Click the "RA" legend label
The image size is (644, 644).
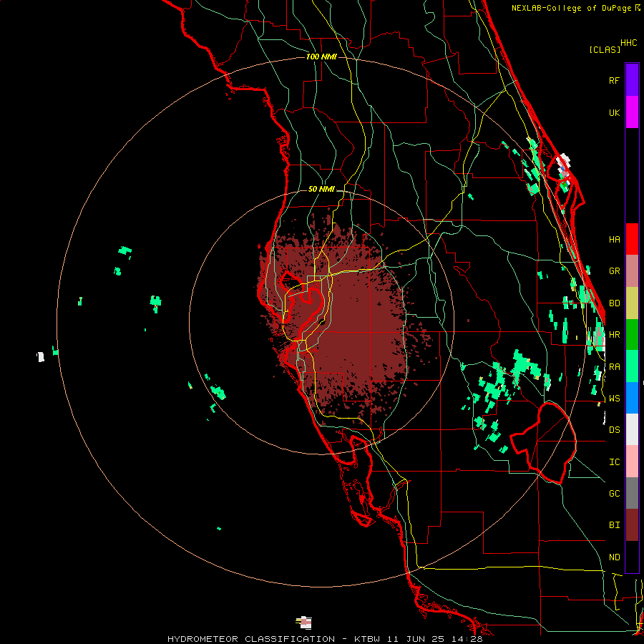point(614,367)
